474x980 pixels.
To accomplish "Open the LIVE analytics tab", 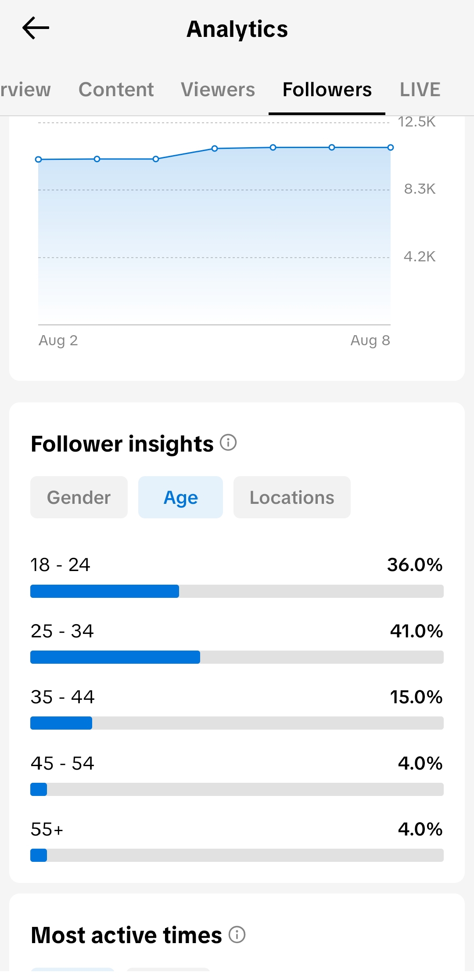I will coord(420,90).
